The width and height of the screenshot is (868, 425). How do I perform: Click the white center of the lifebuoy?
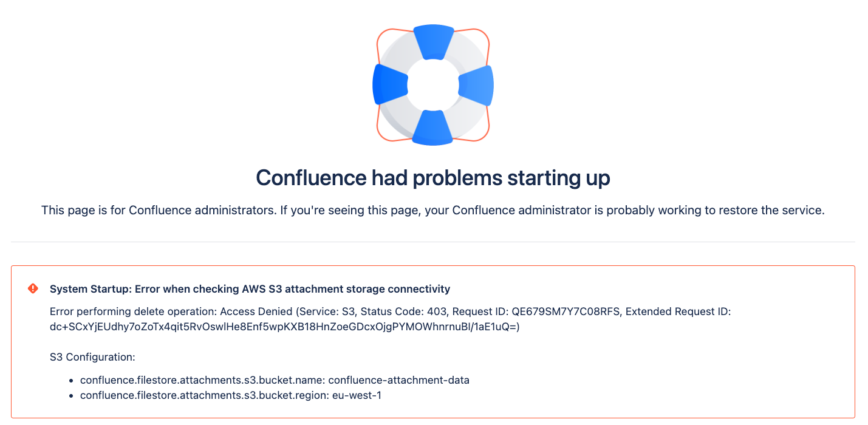(x=432, y=84)
